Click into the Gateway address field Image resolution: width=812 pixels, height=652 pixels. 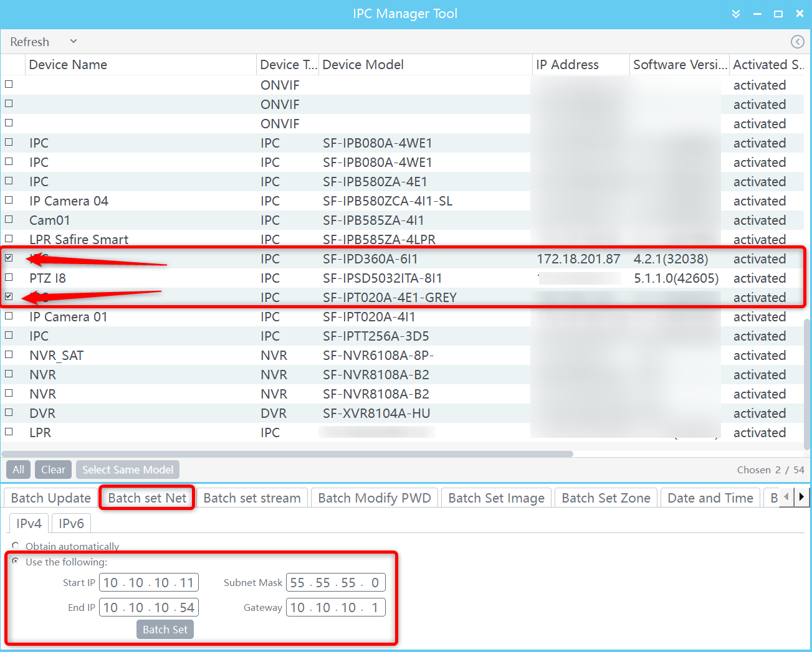[335, 608]
